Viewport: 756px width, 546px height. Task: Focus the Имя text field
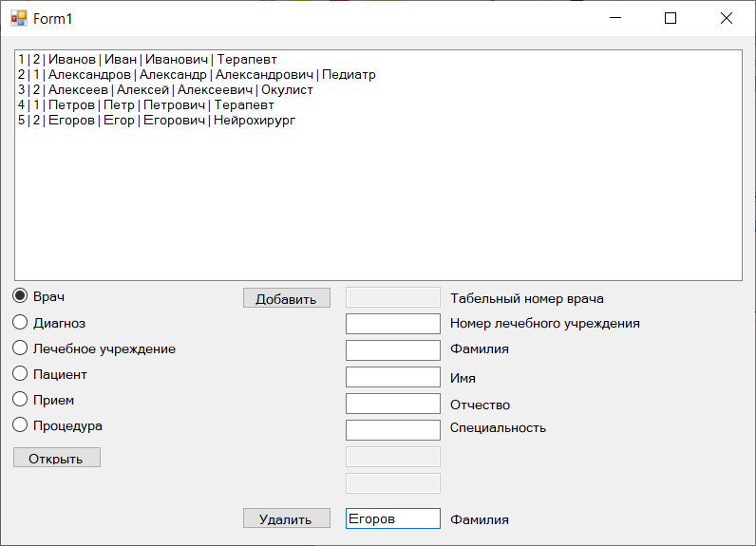393,377
